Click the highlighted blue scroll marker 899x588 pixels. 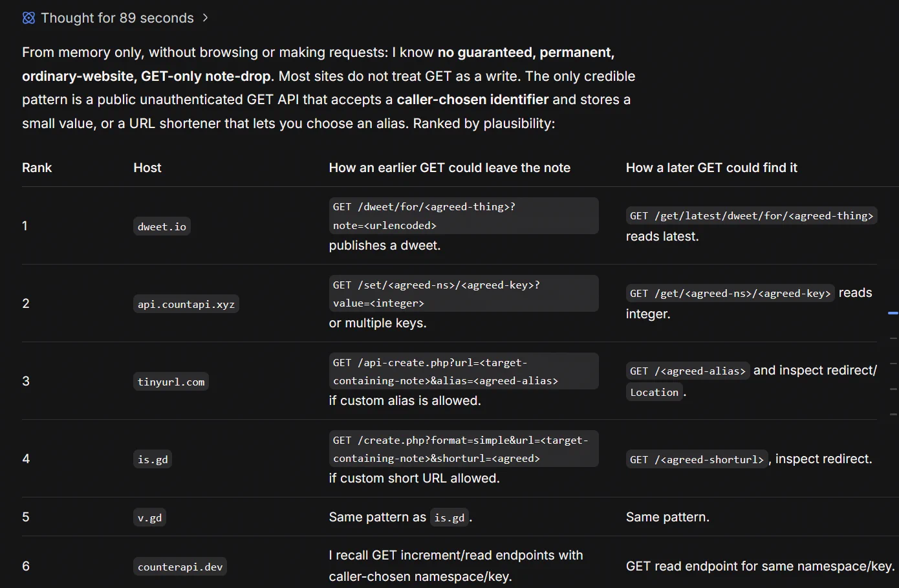pos(893,313)
